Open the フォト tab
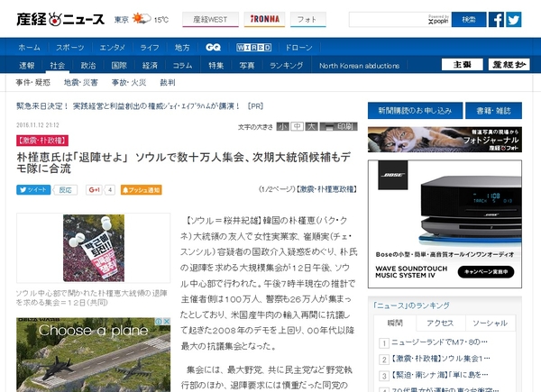This screenshot has height=392, width=541. tap(307, 19)
